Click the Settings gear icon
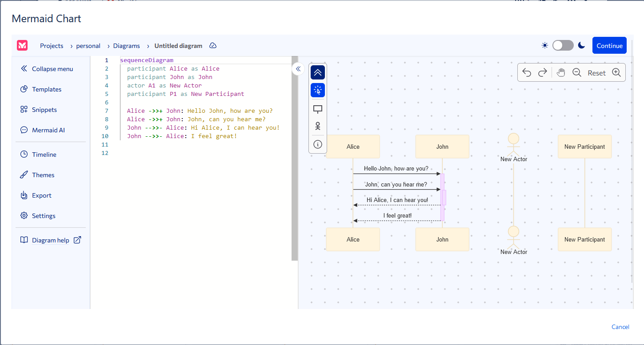 (24, 216)
